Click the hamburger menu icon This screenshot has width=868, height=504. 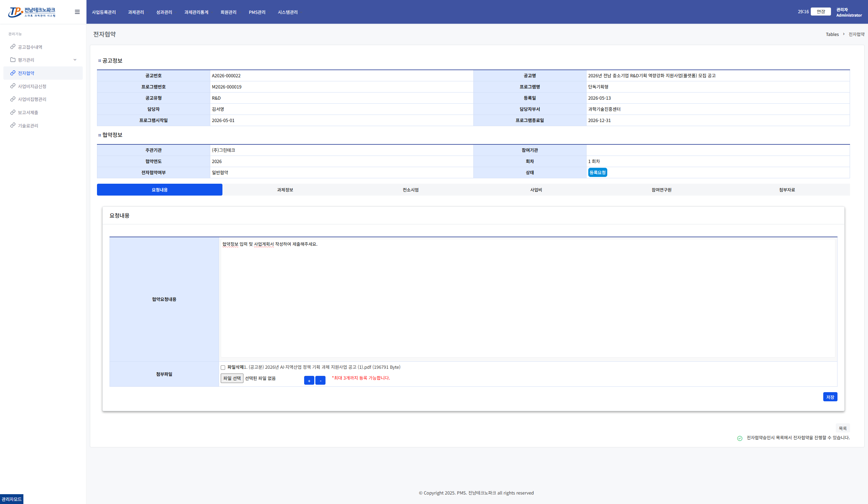pyautogui.click(x=77, y=12)
